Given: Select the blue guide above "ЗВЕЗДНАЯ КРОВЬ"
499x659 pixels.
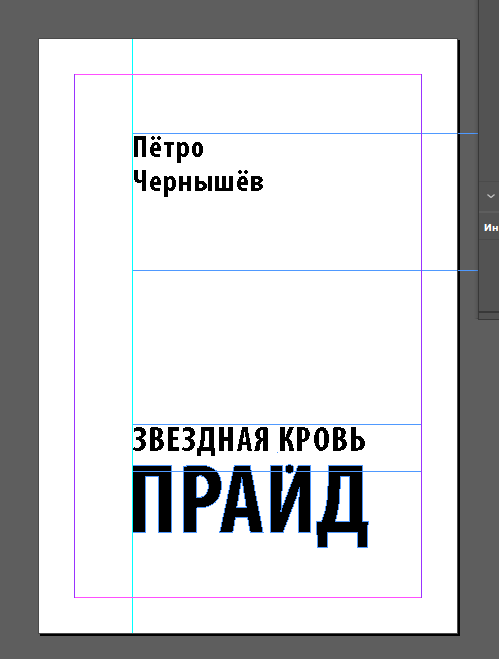Looking at the screenshot, I should pos(277,424).
